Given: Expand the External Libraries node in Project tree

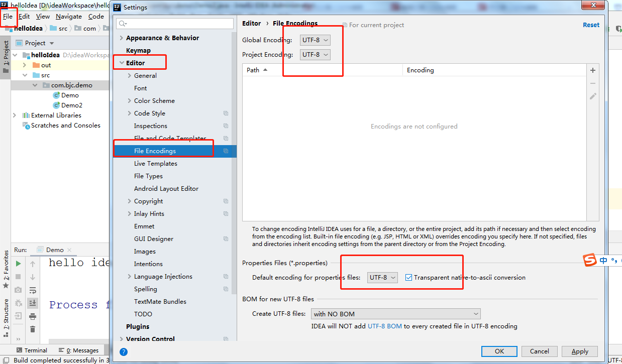Looking at the screenshot, I should [14, 115].
